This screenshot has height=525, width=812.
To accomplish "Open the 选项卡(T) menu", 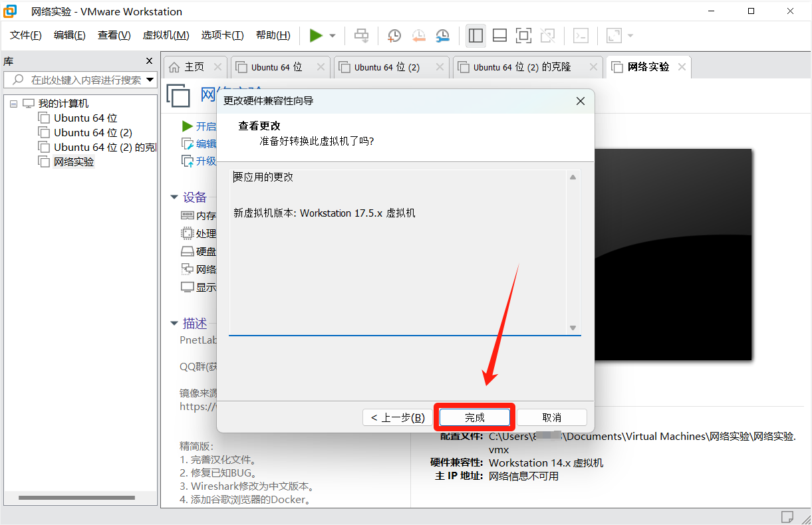I will (x=222, y=35).
